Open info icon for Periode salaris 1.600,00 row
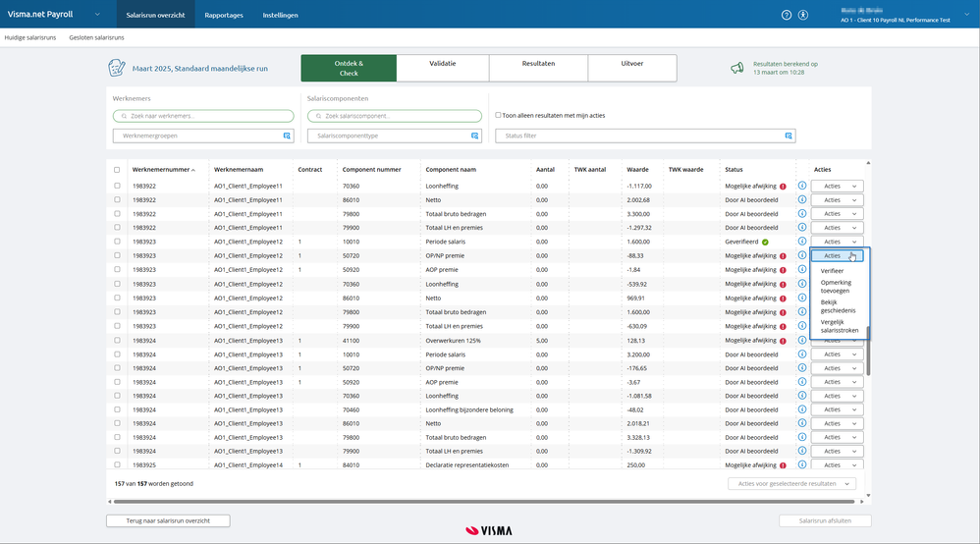The width and height of the screenshot is (980, 544). [802, 242]
